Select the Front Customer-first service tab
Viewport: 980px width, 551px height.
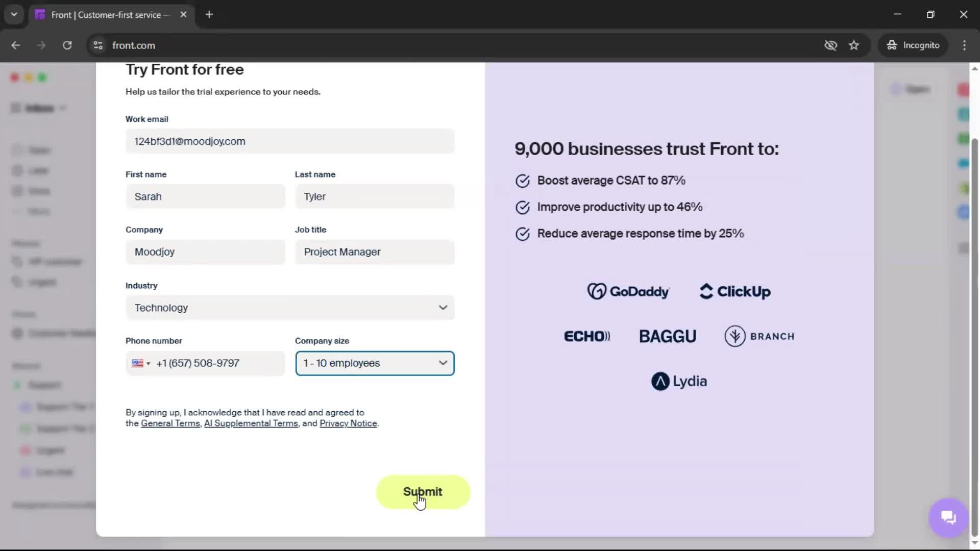[102, 14]
